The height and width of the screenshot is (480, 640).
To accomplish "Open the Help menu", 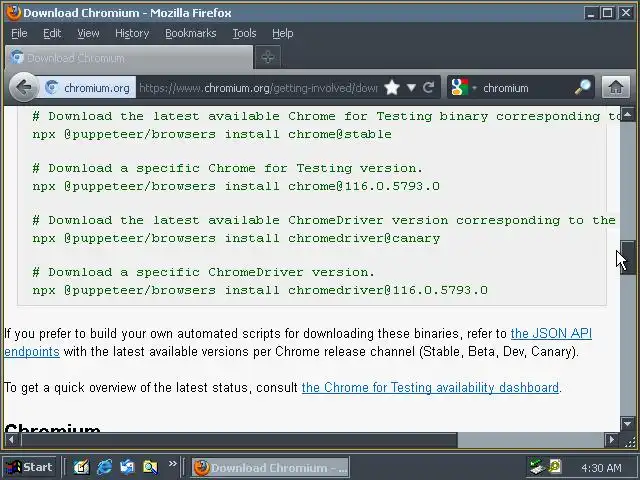I will tap(282, 33).
